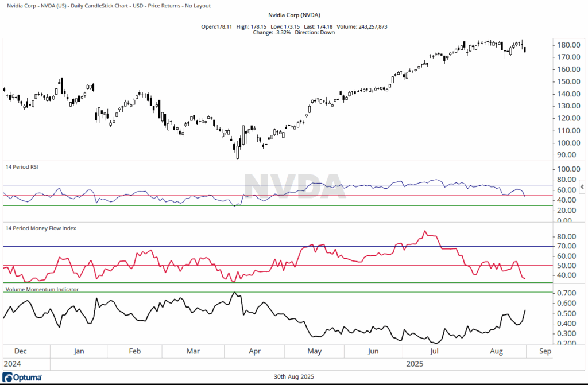Select the 14 Period Money Flow Index label
This screenshot has width=588, height=385.
(40, 228)
